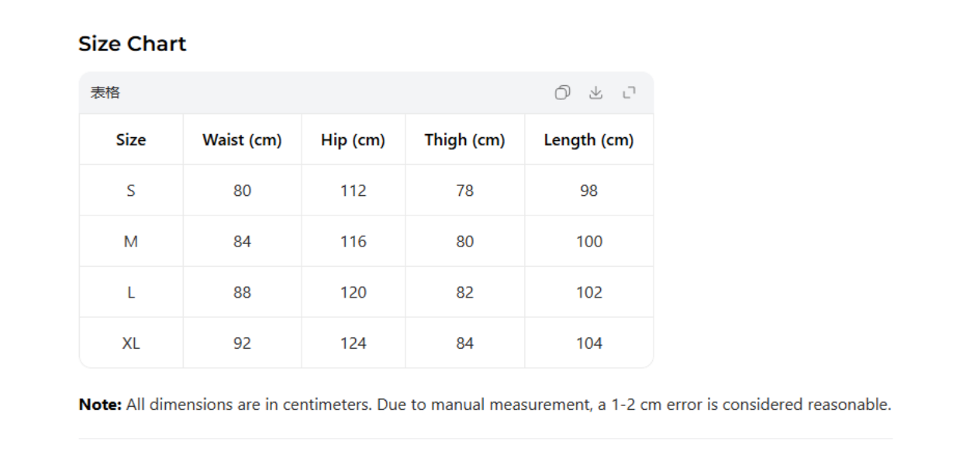Viewport: 980px width, 465px height.
Task: Download the size chart table
Action: [x=595, y=93]
